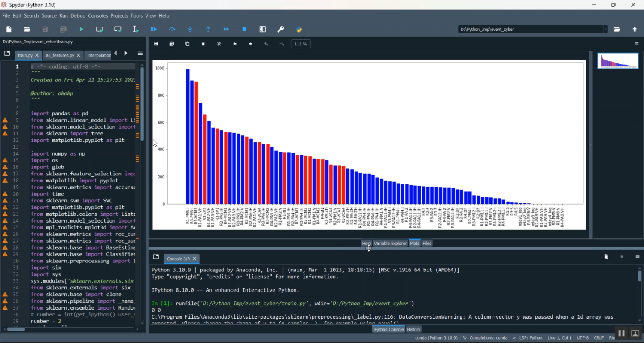The width and height of the screenshot is (644, 343).
Task: Save the current plot as image
Action: point(156,43)
